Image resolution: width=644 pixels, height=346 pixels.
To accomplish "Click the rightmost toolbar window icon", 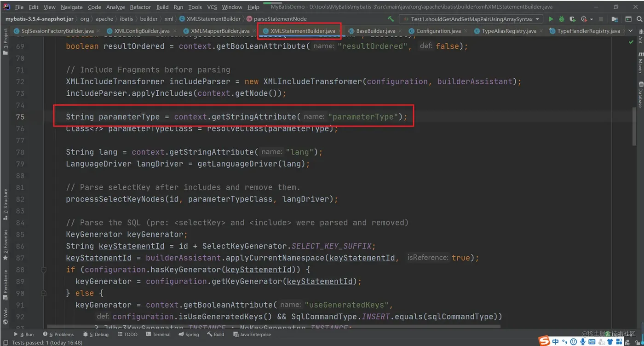I will pyautogui.click(x=628, y=19).
